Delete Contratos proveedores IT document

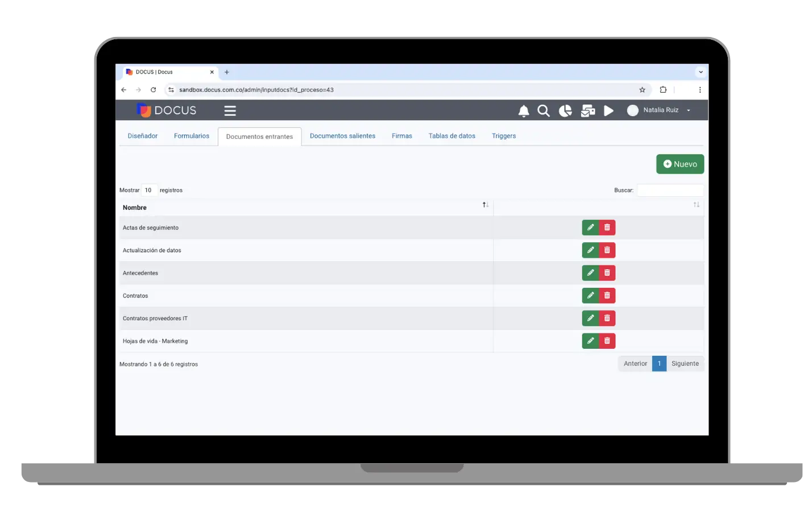coord(607,319)
